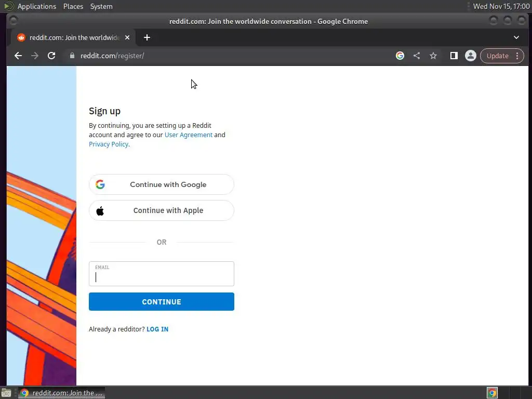The width and height of the screenshot is (532, 399).
Task: Click the show desktop icon in taskbar
Action: 6,393
